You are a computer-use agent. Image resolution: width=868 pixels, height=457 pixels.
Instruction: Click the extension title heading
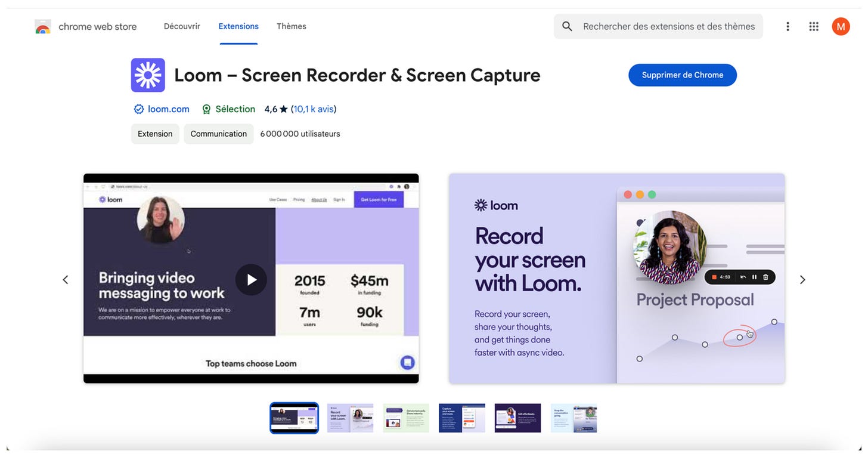[357, 75]
